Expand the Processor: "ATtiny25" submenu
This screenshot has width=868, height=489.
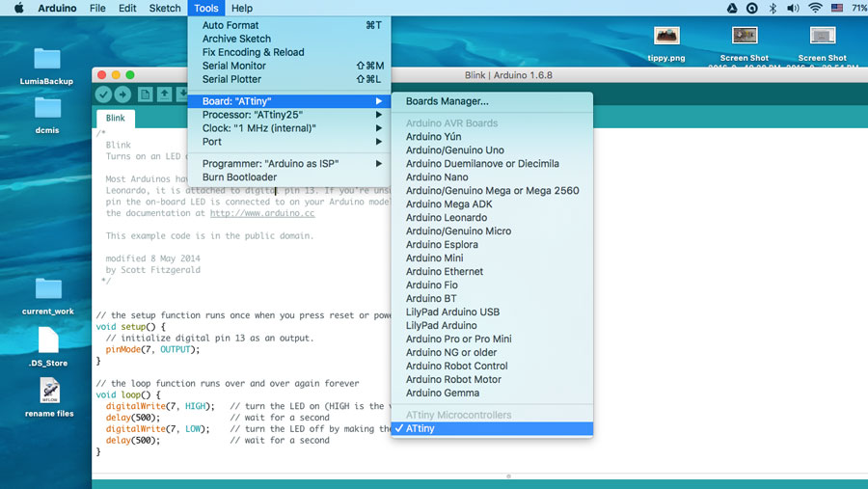pyautogui.click(x=289, y=115)
